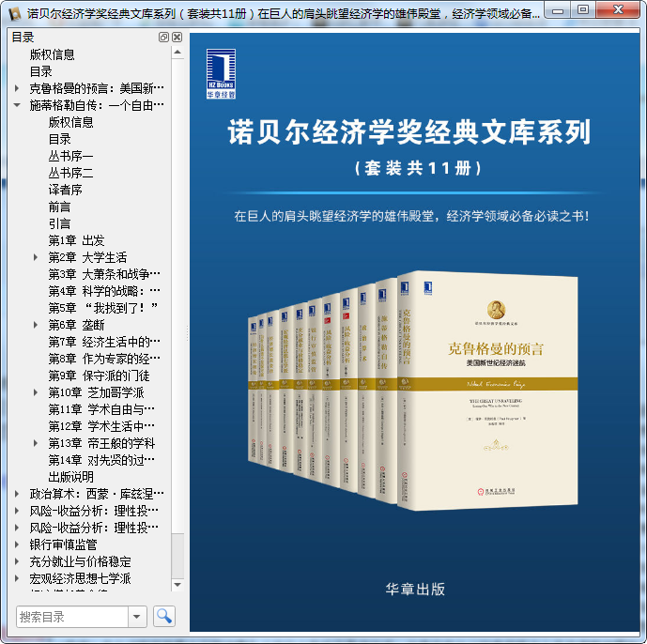This screenshot has height=644, width=647.
Task: Go to 第4章 科学的战略
Action: [x=104, y=291]
